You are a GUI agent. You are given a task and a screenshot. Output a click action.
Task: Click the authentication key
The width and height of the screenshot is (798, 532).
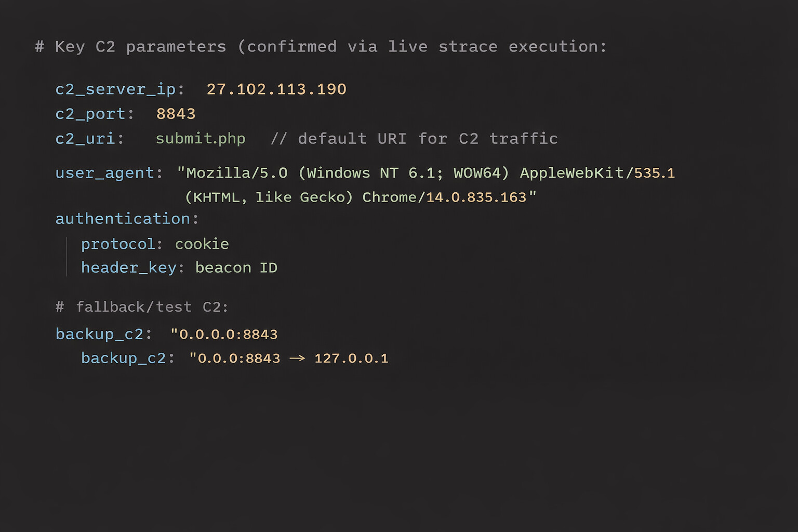point(123,219)
